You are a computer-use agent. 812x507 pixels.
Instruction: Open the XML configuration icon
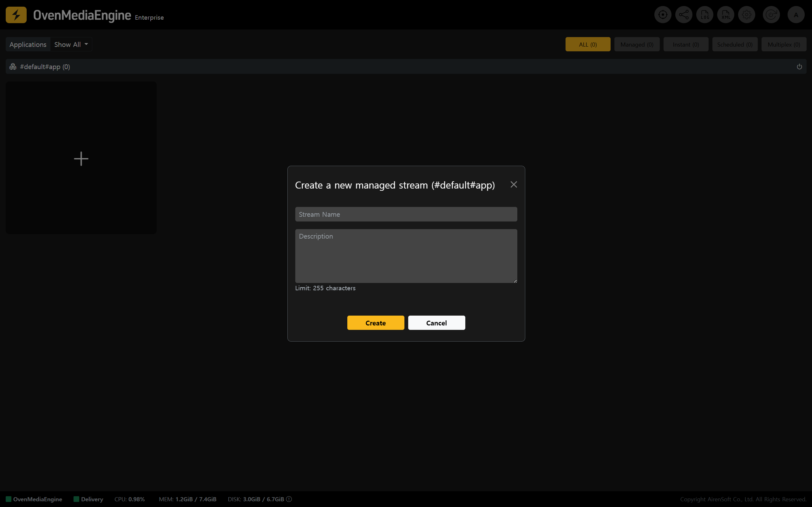[x=725, y=15]
